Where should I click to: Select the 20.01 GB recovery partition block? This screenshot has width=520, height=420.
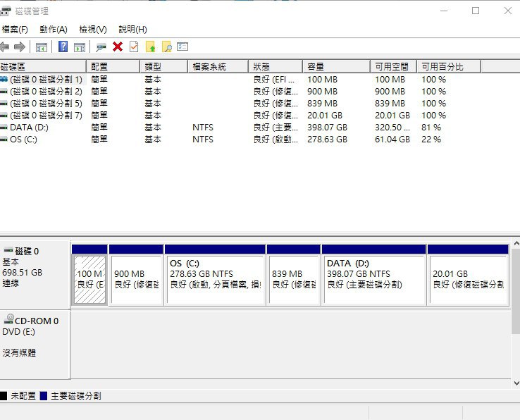(467, 280)
